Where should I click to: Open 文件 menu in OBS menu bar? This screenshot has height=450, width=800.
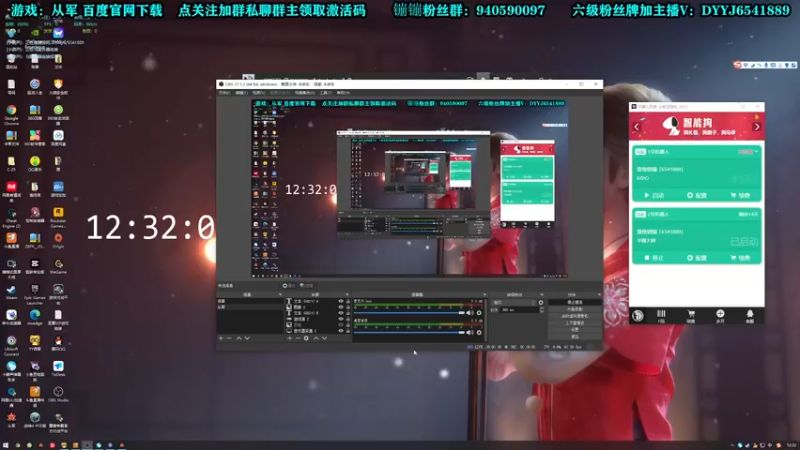[x=225, y=93]
